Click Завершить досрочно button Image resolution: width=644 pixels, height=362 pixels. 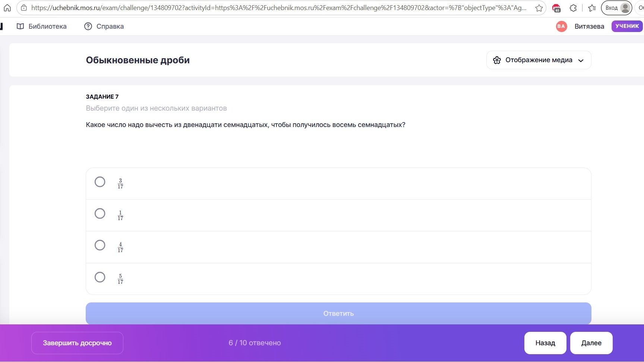click(77, 343)
